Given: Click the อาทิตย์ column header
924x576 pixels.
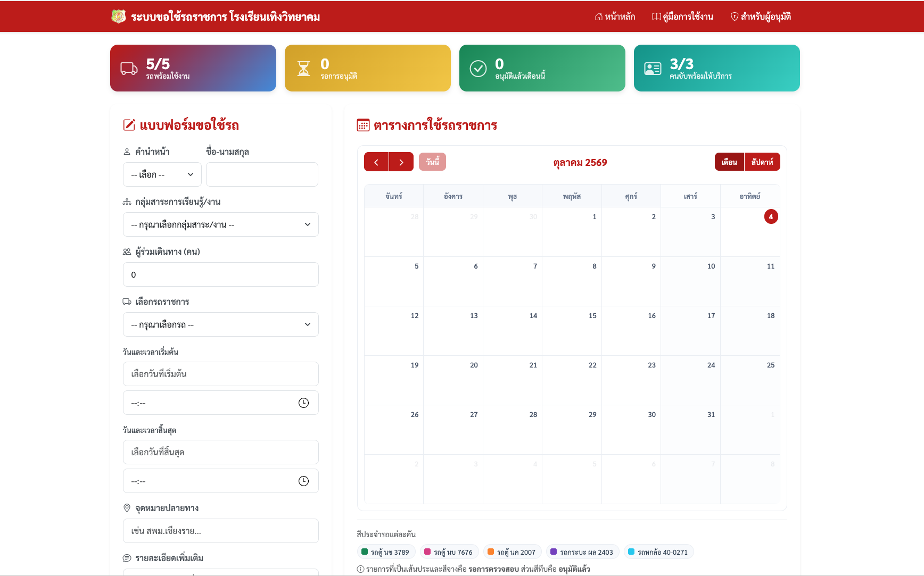Looking at the screenshot, I should [749, 196].
